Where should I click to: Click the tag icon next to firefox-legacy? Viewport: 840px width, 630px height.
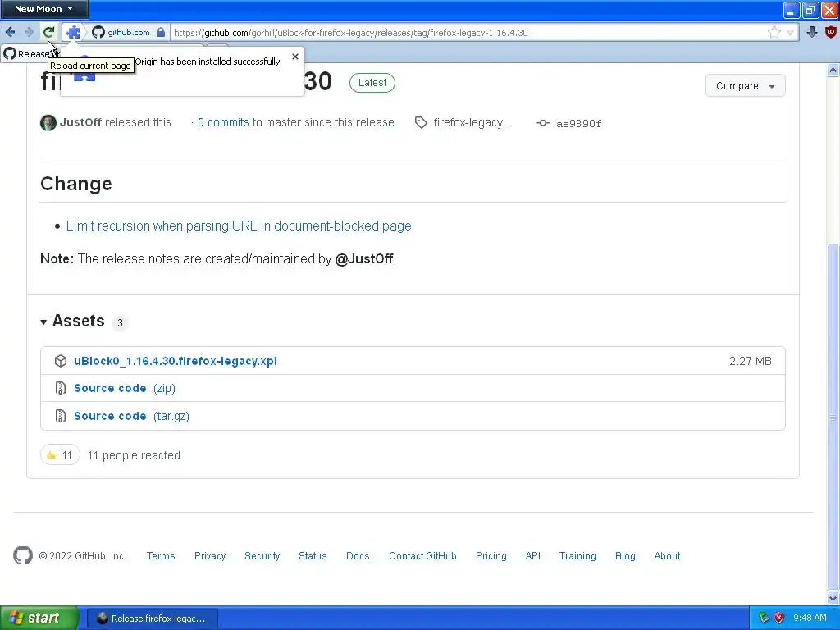421,123
